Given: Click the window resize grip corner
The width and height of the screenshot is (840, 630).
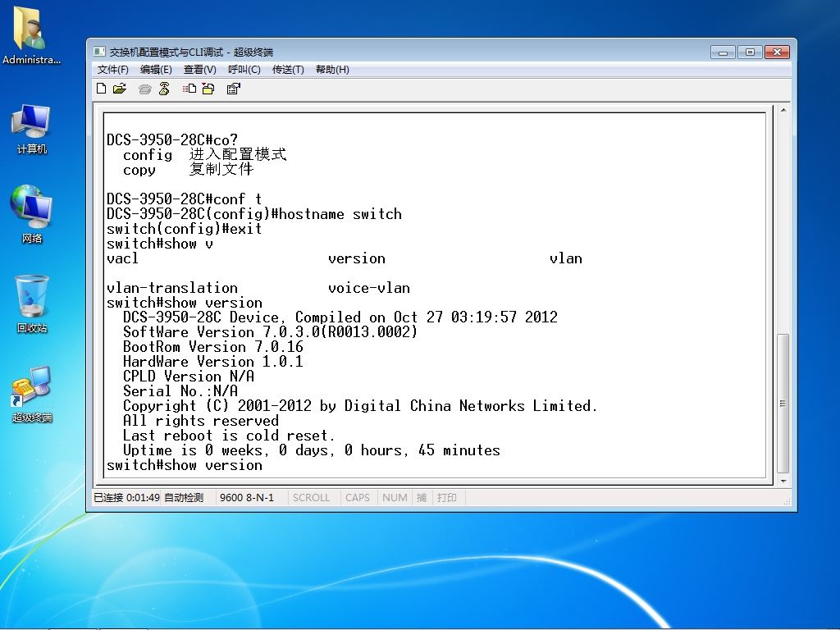Looking at the screenshot, I should pyautogui.click(x=787, y=501).
